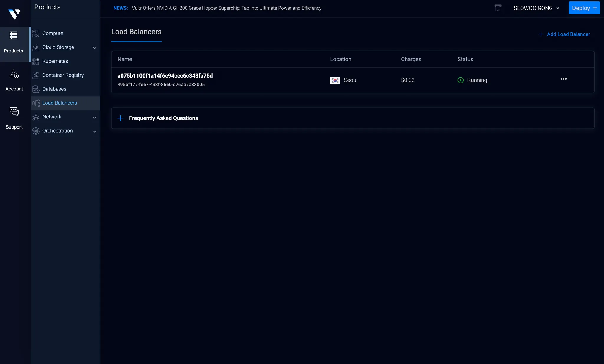
Task: Click the Databases sidebar icon
Action: click(36, 89)
